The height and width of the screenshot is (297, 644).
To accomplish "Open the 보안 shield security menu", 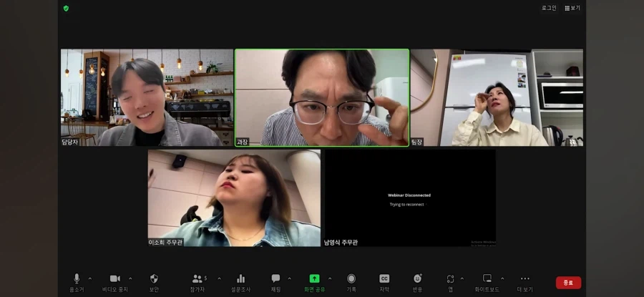I will (x=154, y=283).
